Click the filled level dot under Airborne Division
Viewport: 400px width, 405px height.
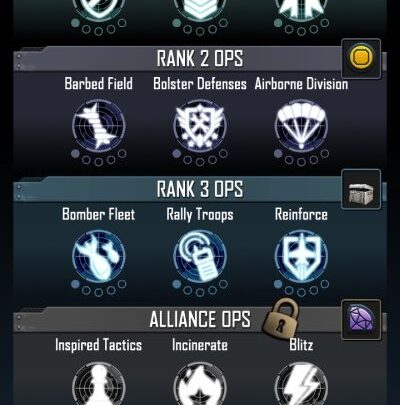278,153
